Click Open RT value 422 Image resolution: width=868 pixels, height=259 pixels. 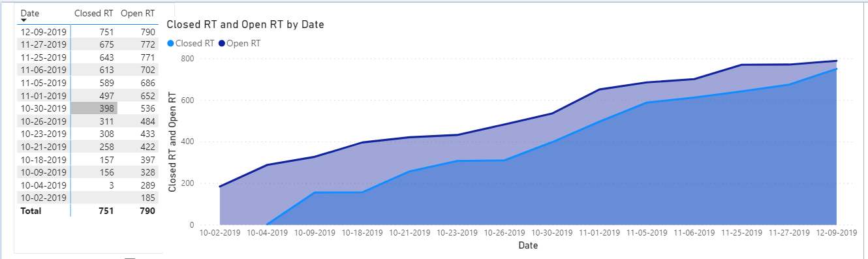tap(148, 147)
